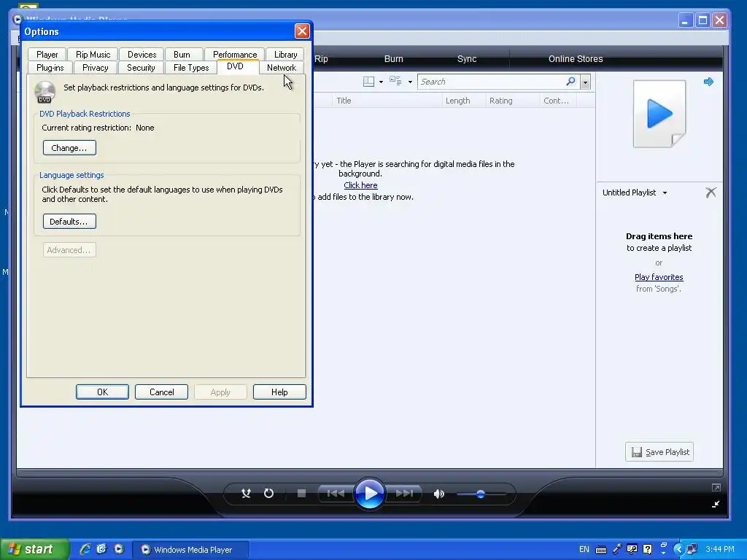Click the Save Playlist button
The height and width of the screenshot is (560, 747).
tap(659, 452)
